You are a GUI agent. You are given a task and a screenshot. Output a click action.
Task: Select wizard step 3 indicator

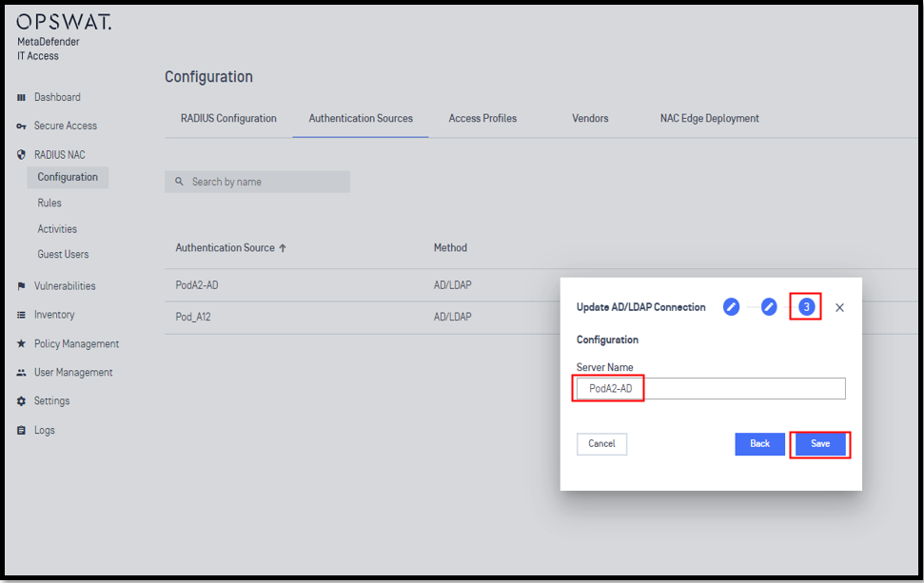click(807, 307)
